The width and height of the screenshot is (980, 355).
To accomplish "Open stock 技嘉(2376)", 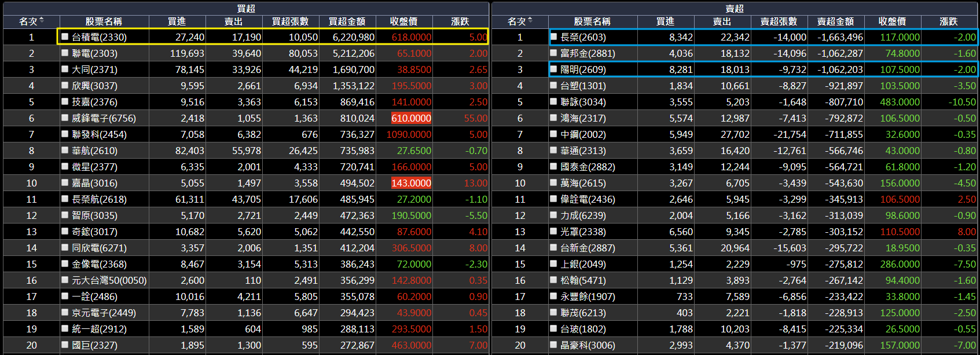I will pos(94,102).
